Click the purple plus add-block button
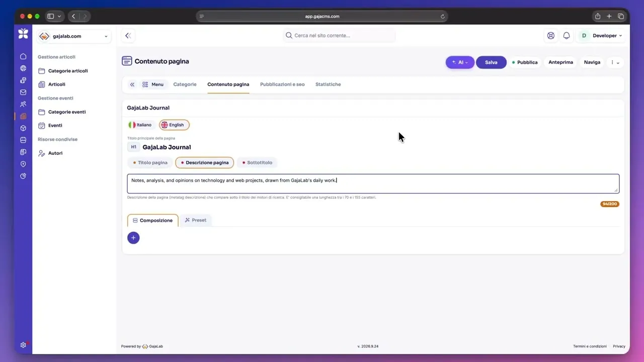This screenshot has width=644, height=362. pos(133,238)
